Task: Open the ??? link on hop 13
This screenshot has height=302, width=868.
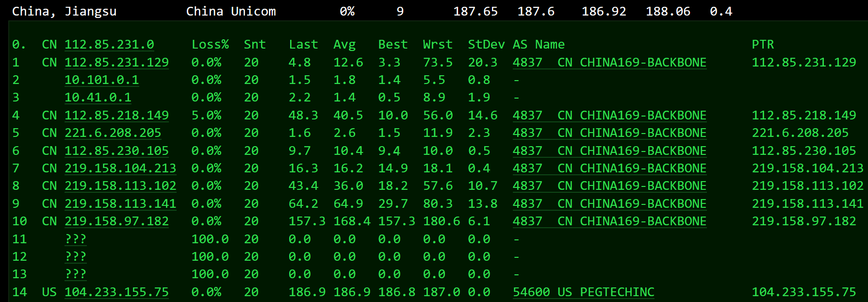Action: pos(76,274)
